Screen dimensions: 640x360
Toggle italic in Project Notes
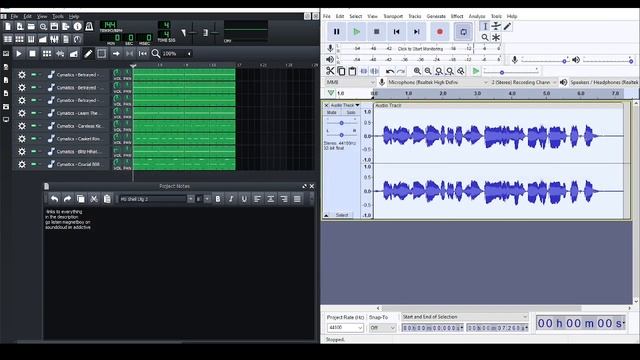[231, 199]
